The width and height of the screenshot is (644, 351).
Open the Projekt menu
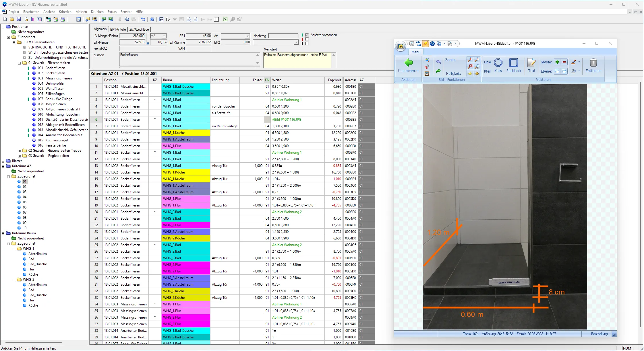point(14,12)
